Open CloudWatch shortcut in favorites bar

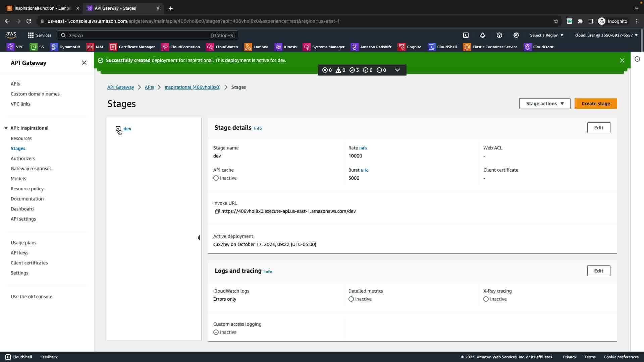222,47
